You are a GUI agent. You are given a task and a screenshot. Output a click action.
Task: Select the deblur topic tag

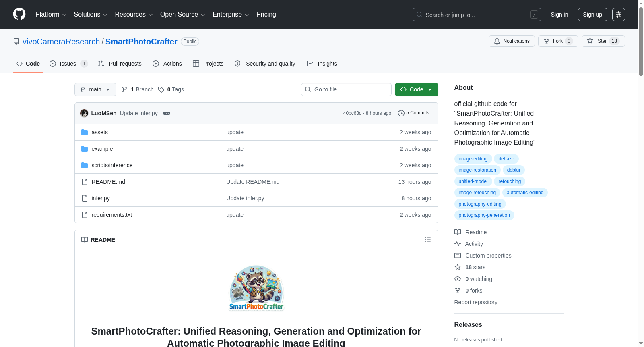[x=514, y=170]
